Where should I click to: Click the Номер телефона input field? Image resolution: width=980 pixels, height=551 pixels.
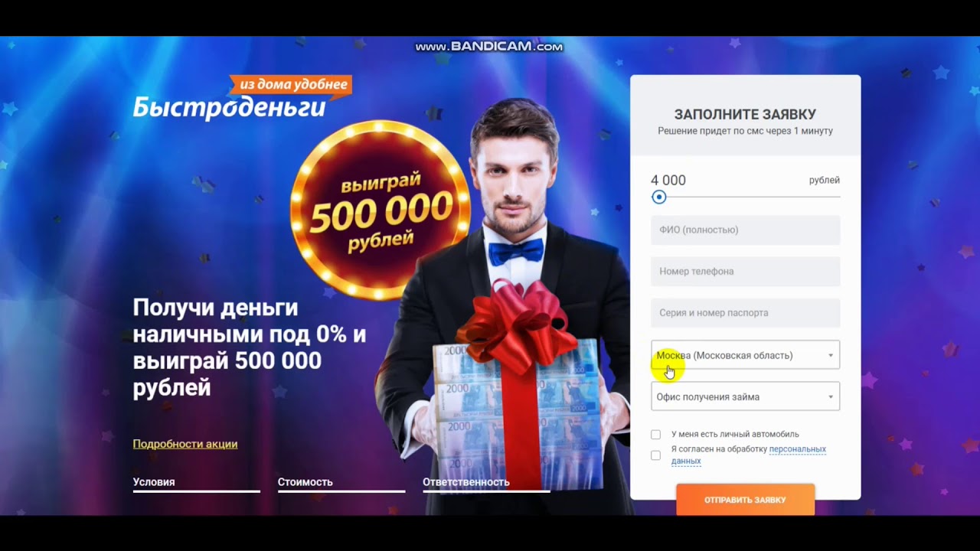tap(745, 271)
